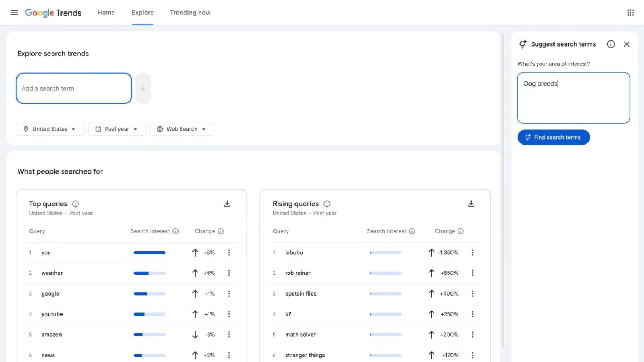
Task: Select the epstein files rising query
Action: [301, 294]
